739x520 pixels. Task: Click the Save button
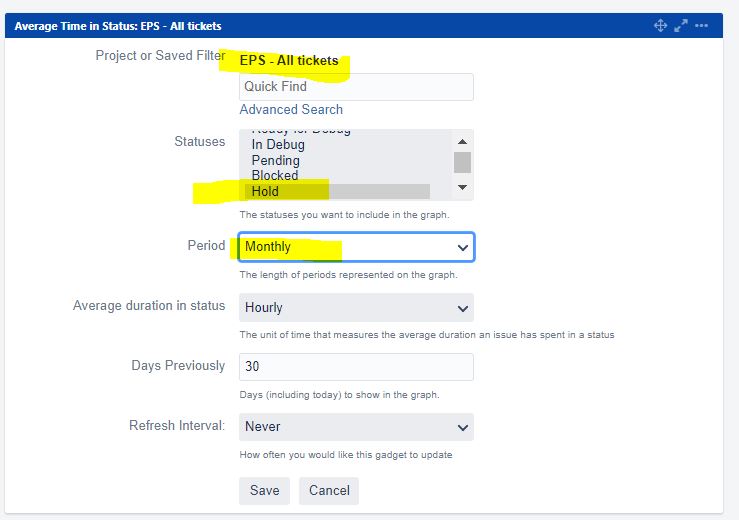pyautogui.click(x=264, y=491)
